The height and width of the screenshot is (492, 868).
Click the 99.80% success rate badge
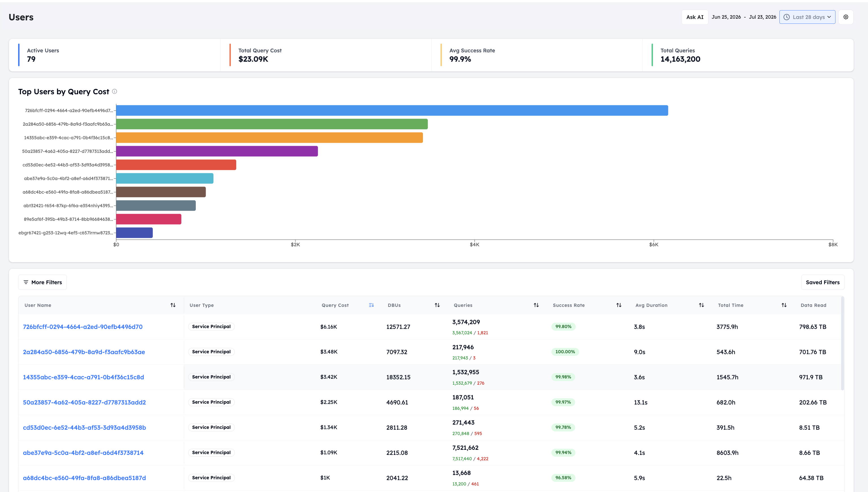click(564, 326)
